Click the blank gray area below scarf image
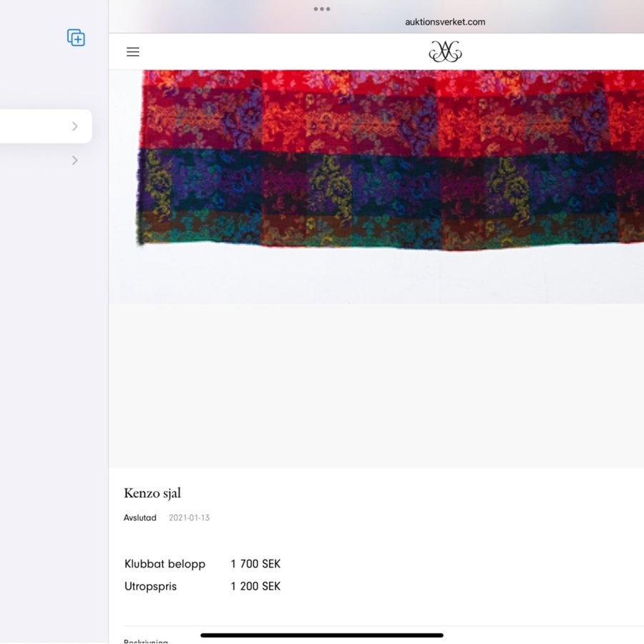The image size is (644, 644). coord(376,386)
